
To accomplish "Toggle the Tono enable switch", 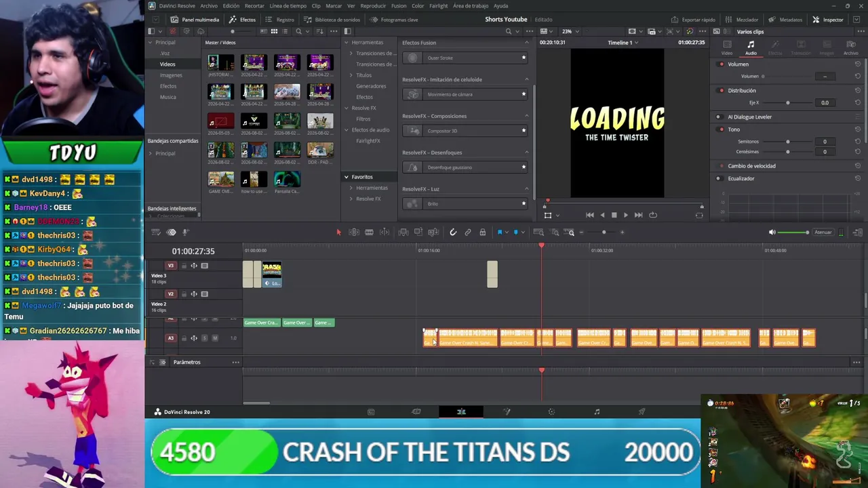I will (x=722, y=129).
